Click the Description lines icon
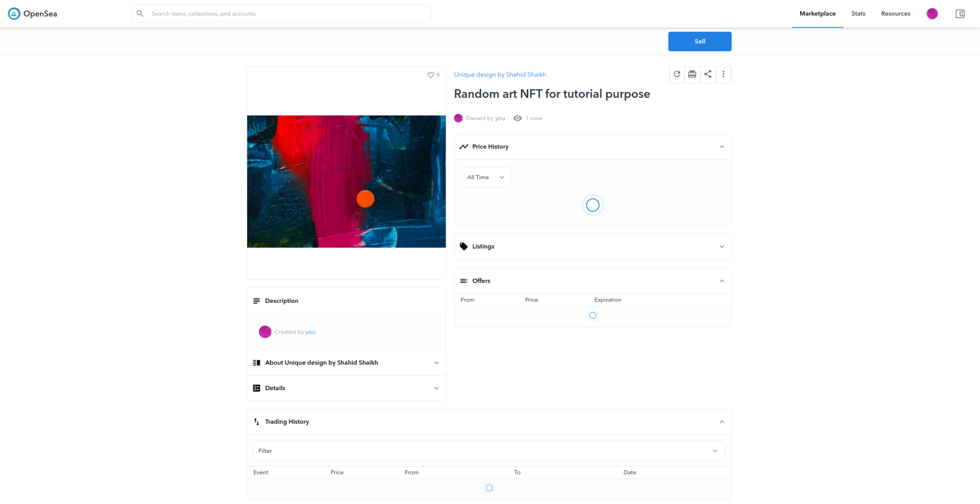 pyautogui.click(x=256, y=301)
